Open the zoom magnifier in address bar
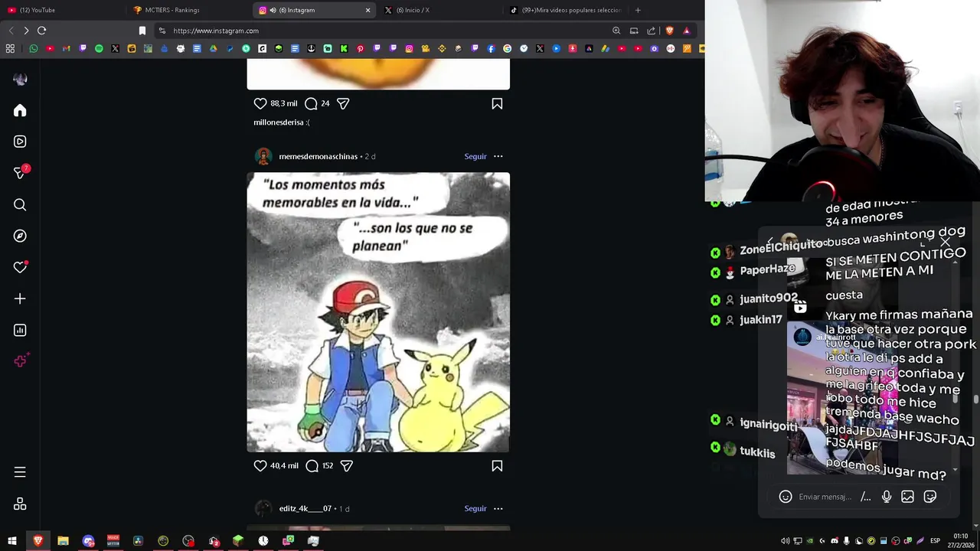 click(x=616, y=31)
